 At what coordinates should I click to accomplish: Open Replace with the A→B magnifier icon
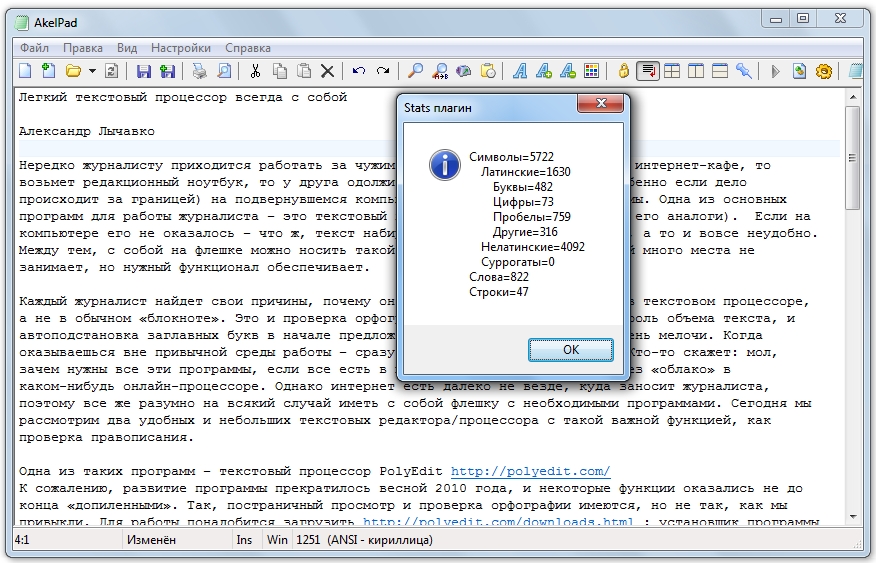pyautogui.click(x=440, y=71)
